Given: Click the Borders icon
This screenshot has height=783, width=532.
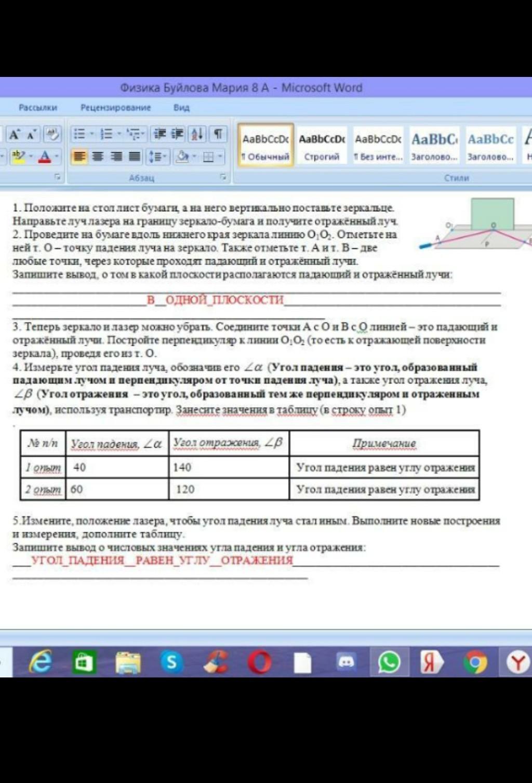Looking at the screenshot, I should coord(208,156).
